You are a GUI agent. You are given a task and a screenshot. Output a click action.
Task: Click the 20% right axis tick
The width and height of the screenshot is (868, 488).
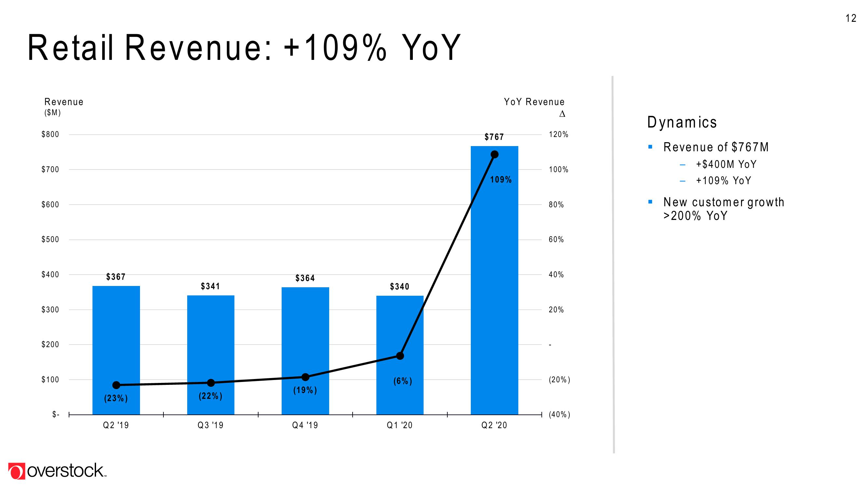pos(556,309)
